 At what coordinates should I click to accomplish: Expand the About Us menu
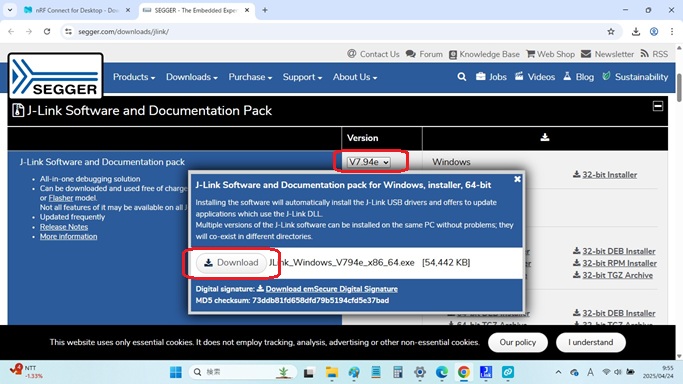355,77
